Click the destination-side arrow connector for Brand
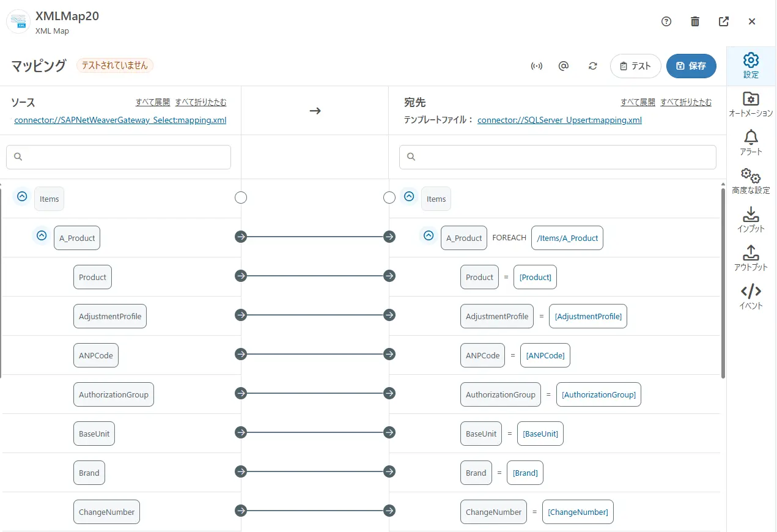This screenshot has width=777, height=532. (389, 471)
